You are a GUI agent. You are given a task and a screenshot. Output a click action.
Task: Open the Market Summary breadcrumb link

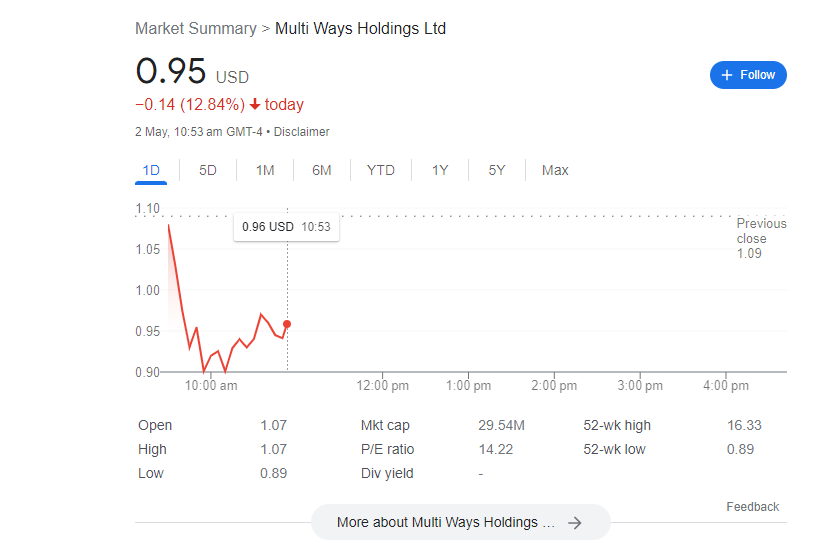(x=196, y=28)
